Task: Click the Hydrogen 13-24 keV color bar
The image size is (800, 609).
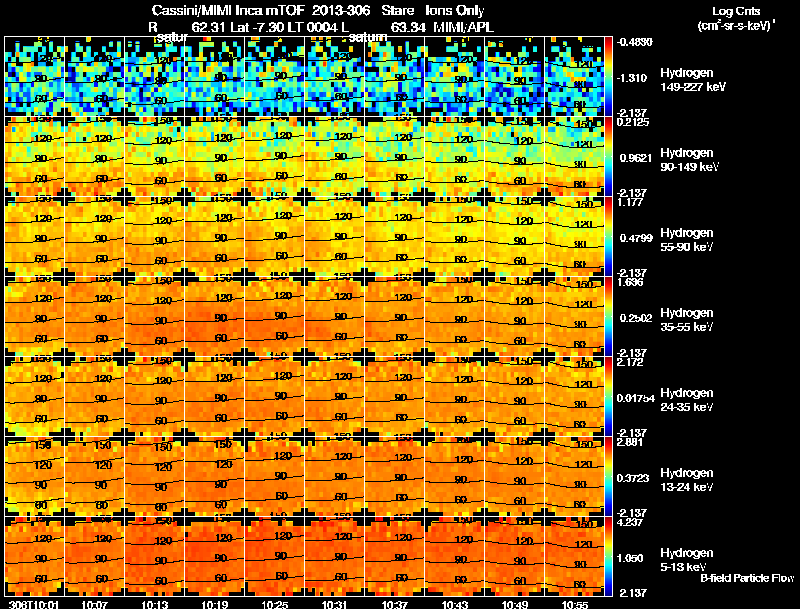Action: [608, 477]
